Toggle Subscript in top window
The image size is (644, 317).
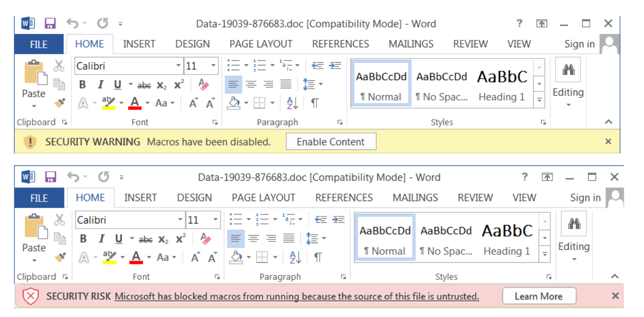pyautogui.click(x=162, y=85)
